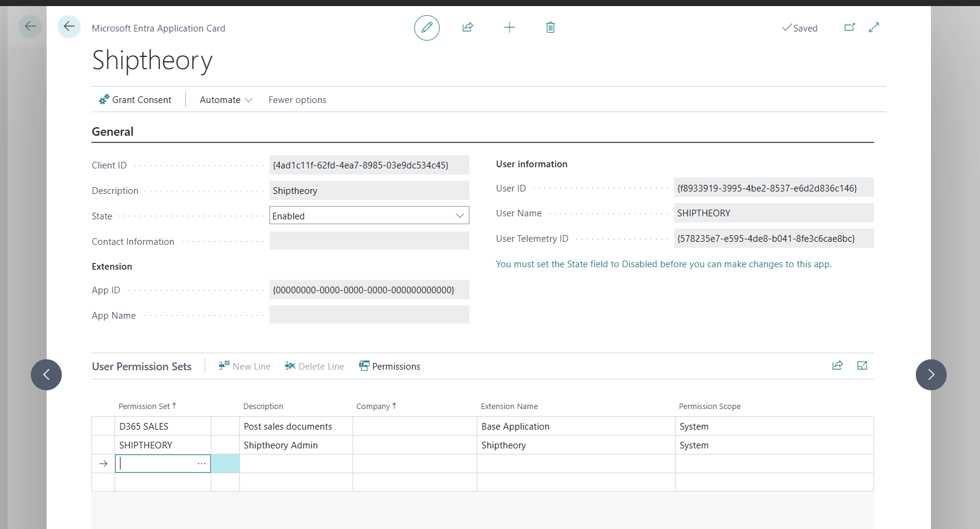980x529 pixels.
Task: Open Permissions for the selected set
Action: click(x=389, y=366)
